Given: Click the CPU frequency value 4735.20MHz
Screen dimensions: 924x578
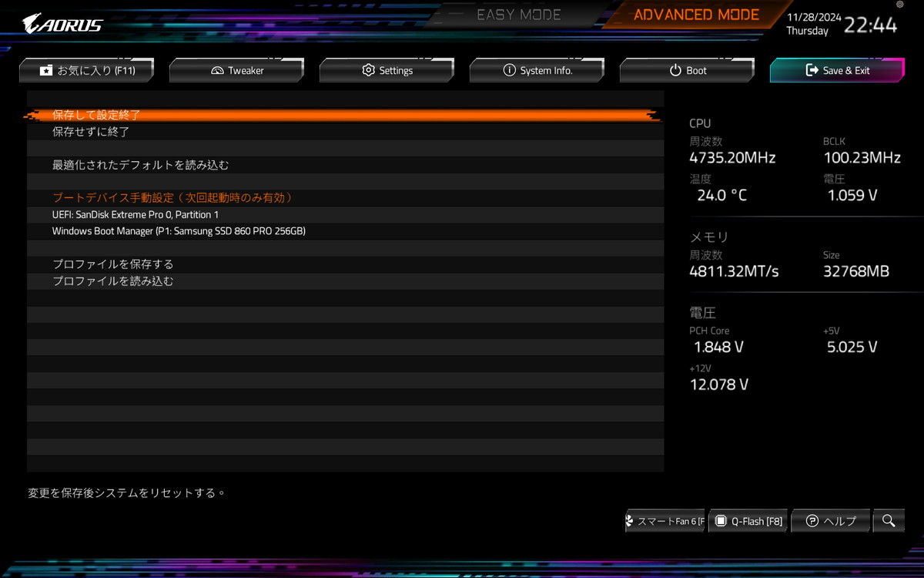Looking at the screenshot, I should click(732, 158).
